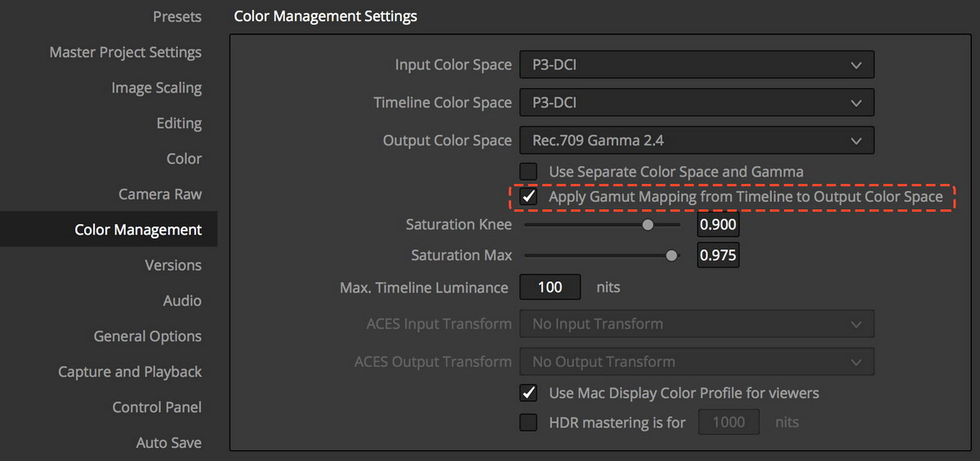Enable Use Separate Color Space and Gamma
Image resolution: width=980 pixels, height=461 pixels.
click(529, 172)
